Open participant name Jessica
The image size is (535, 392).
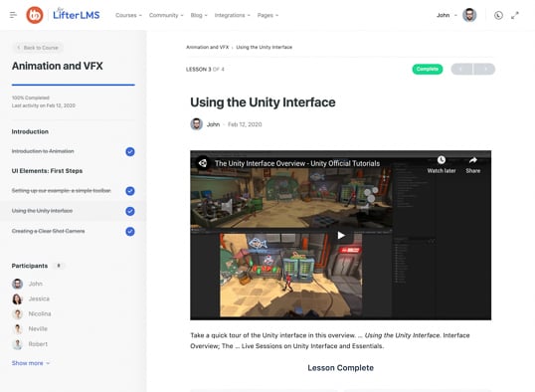(39, 298)
